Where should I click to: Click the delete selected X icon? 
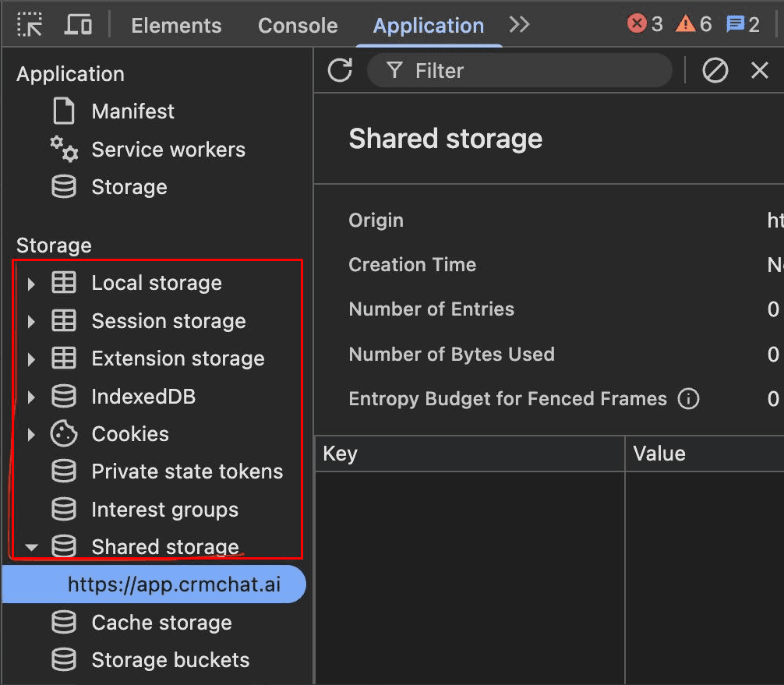click(x=760, y=71)
